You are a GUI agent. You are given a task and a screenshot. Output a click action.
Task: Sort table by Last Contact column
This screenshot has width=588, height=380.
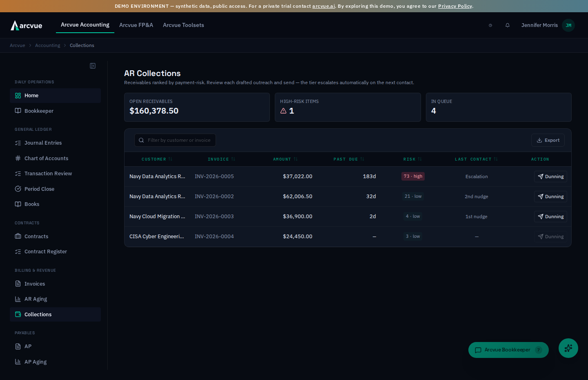(476, 159)
